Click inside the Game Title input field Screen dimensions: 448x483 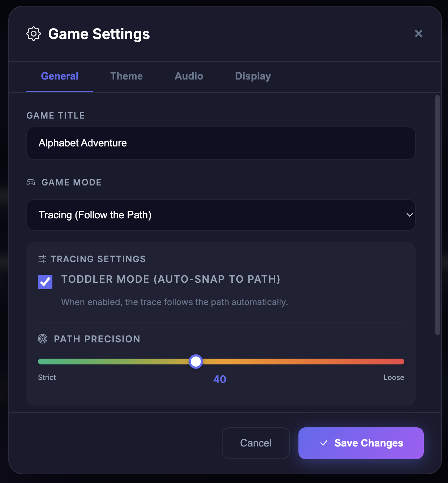pyautogui.click(x=221, y=143)
